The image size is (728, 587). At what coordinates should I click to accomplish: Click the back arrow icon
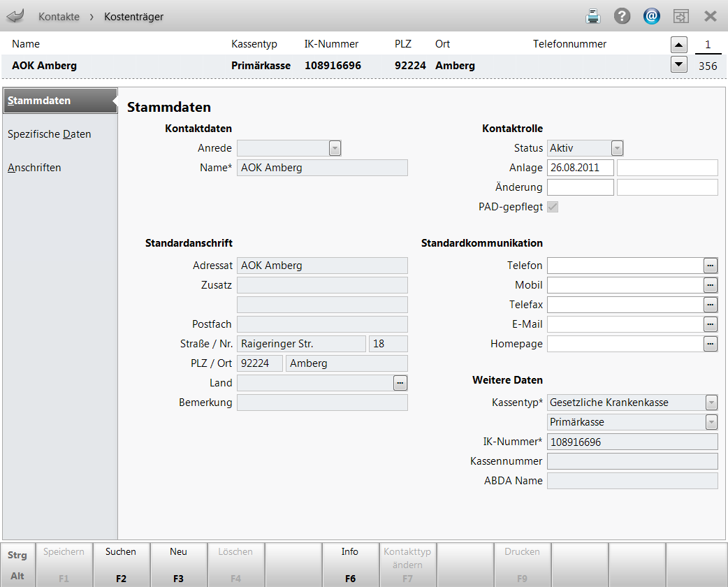[x=15, y=16]
